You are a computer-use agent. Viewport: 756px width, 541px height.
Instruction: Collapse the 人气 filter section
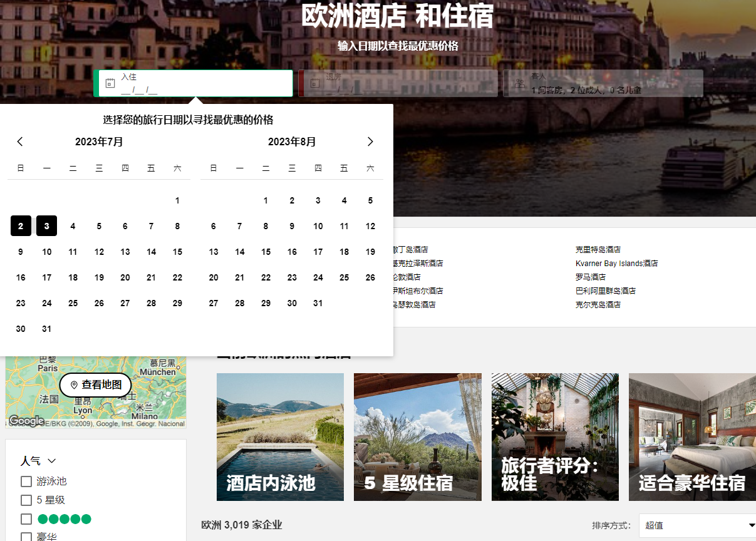tap(51, 461)
